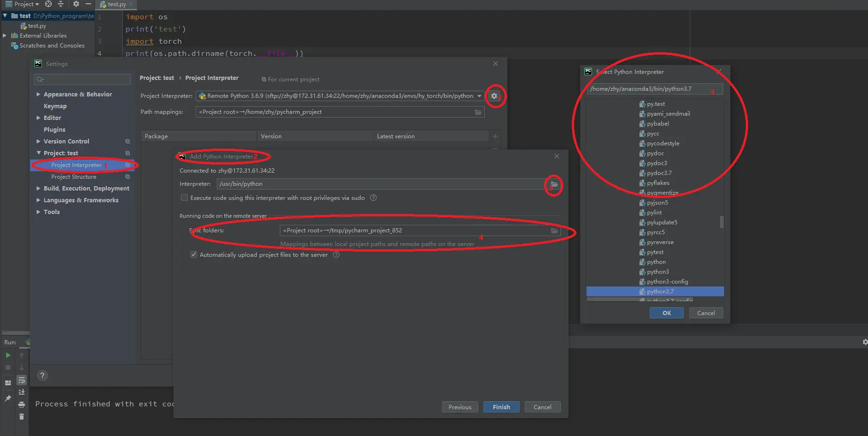This screenshot has height=436, width=868.
Task: Stop the running process
Action: click(x=8, y=367)
